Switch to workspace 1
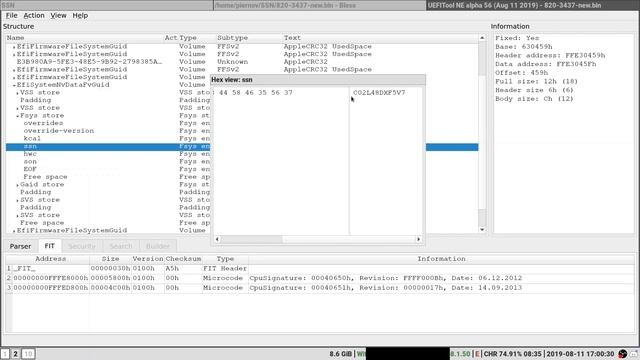Viewport: 640px width, 360px height. (5, 353)
